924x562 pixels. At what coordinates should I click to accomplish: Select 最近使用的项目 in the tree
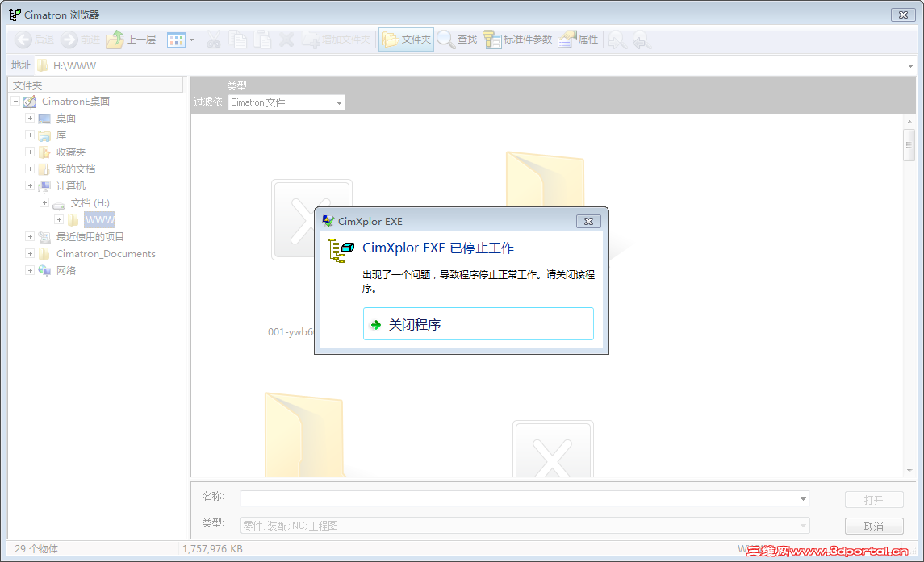click(90, 237)
